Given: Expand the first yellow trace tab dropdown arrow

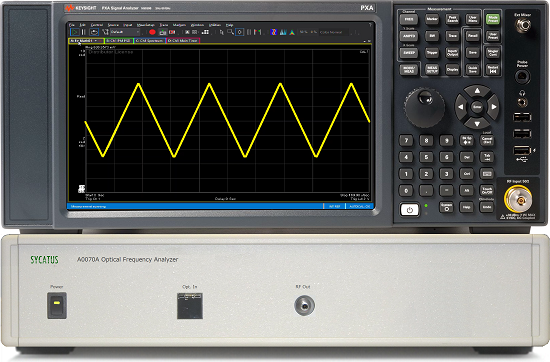Looking at the screenshot, I should [x=96, y=41].
